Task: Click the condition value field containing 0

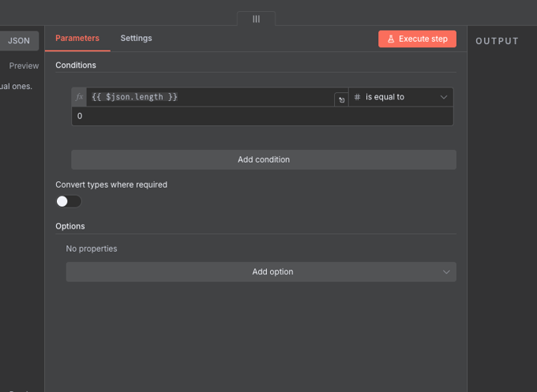Action: point(261,116)
